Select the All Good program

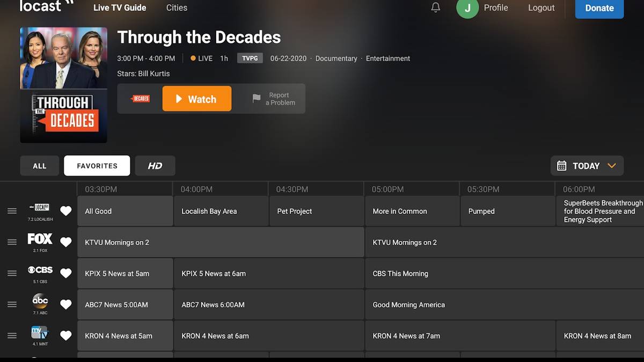tap(125, 211)
